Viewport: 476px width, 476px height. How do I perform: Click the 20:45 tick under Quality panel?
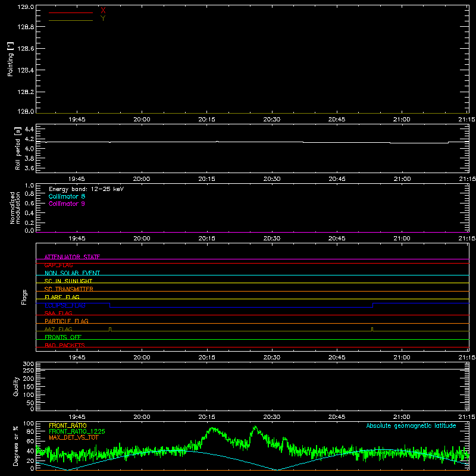click(337, 417)
